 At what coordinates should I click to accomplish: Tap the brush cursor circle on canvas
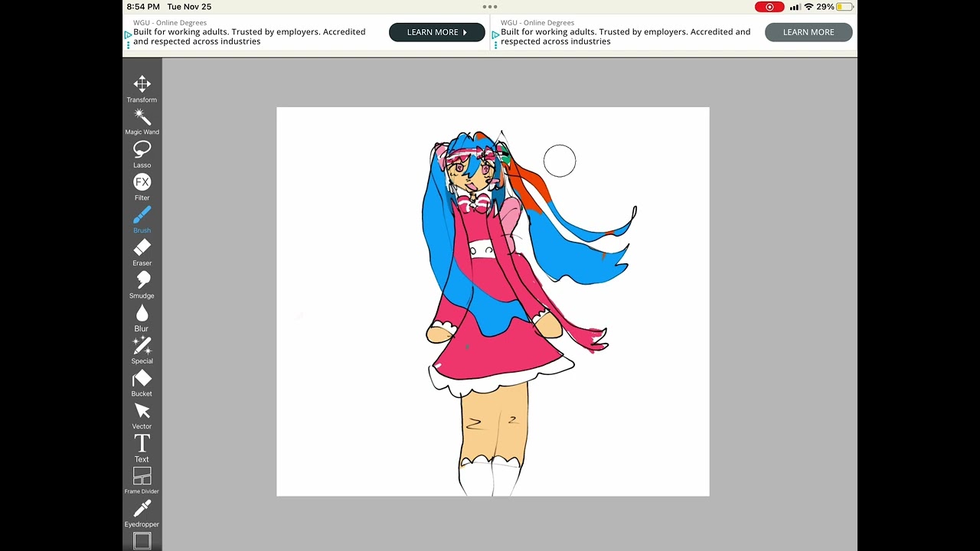click(560, 161)
